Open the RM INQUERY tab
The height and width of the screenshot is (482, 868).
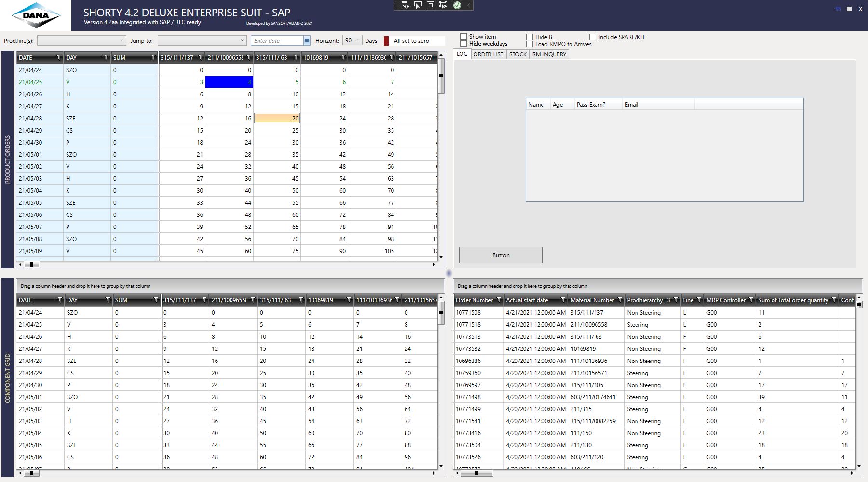(549, 54)
